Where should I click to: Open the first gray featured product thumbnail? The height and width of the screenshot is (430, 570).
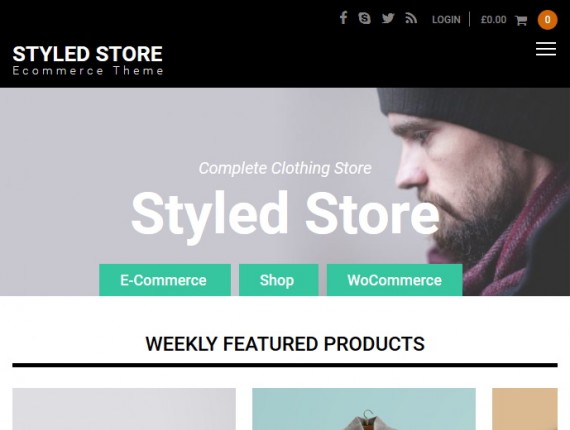[124, 409]
